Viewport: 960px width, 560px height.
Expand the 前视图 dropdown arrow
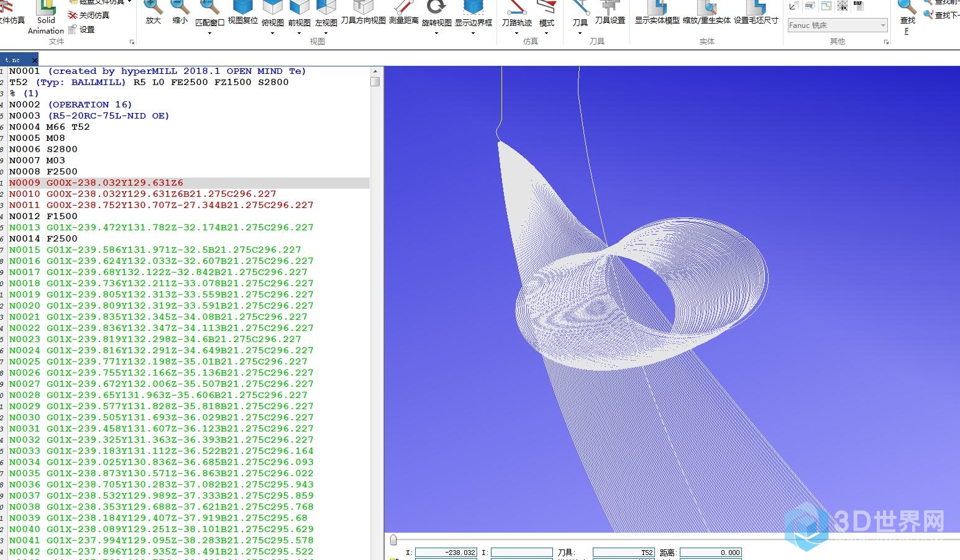coord(299,33)
